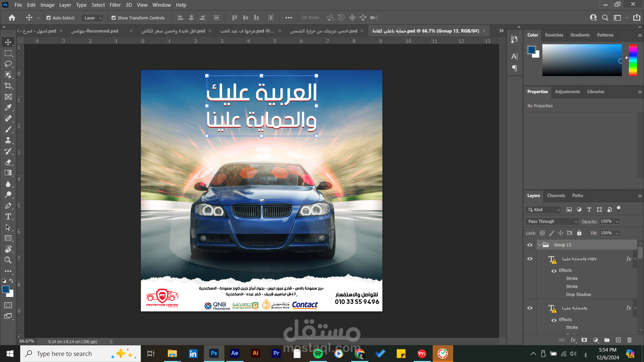Image resolution: width=644 pixels, height=362 pixels.
Task: Open the Filter menu
Action: (115, 5)
